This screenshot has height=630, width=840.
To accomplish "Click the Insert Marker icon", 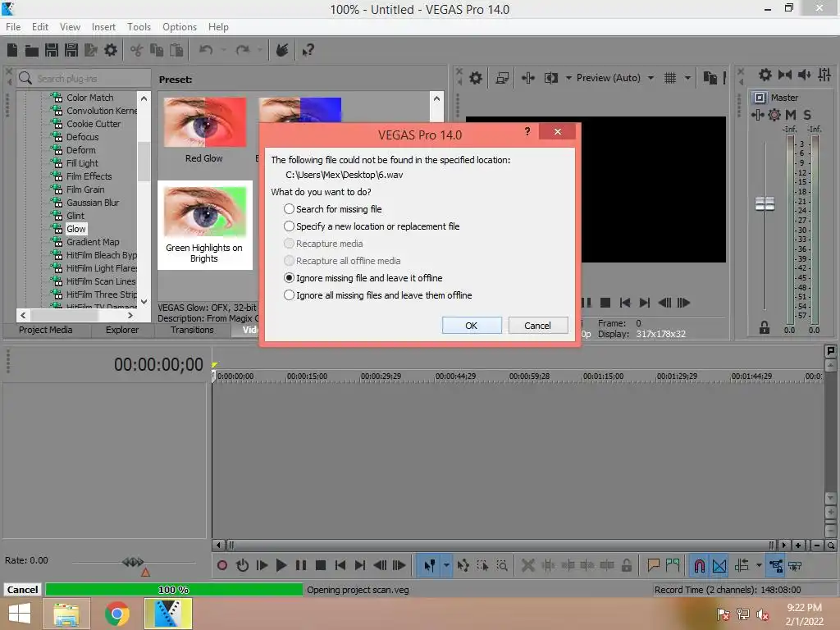I will (x=653, y=565).
